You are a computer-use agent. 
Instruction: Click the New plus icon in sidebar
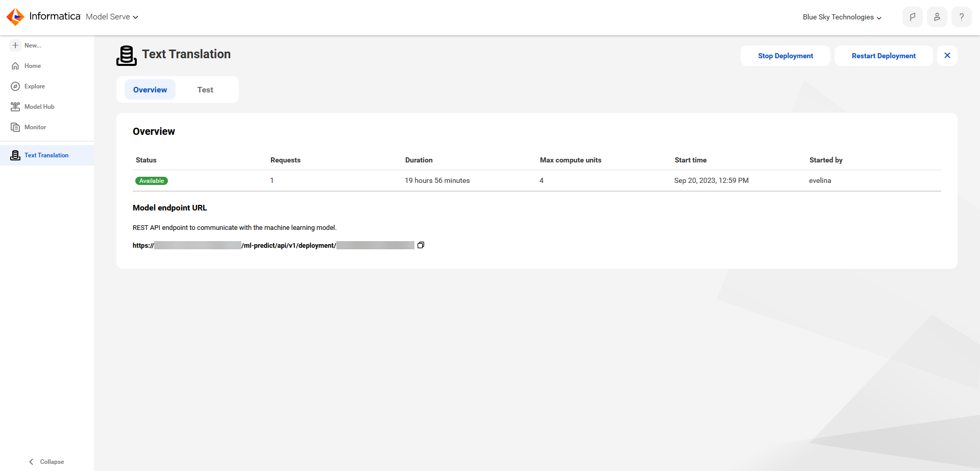15,45
